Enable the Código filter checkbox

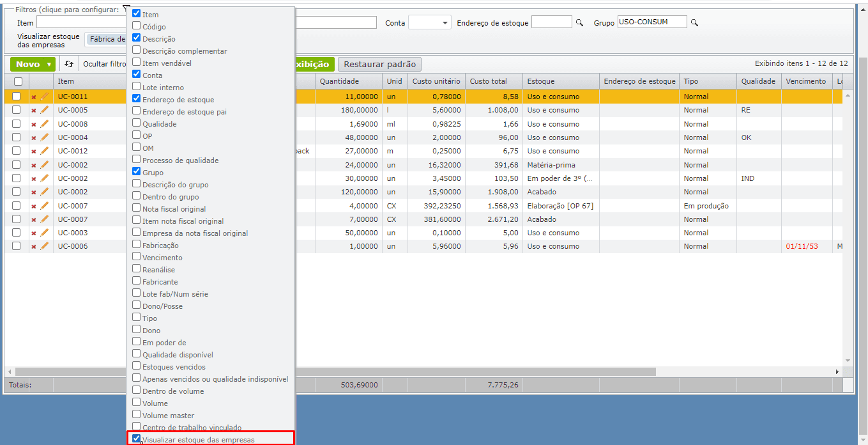[137, 26]
